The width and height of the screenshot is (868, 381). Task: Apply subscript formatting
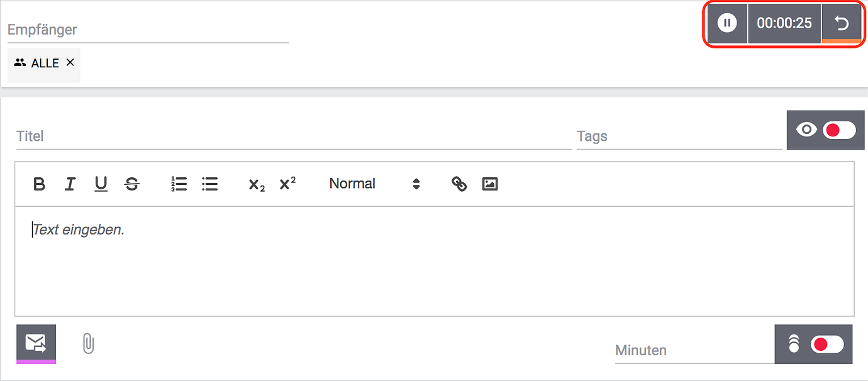[257, 185]
